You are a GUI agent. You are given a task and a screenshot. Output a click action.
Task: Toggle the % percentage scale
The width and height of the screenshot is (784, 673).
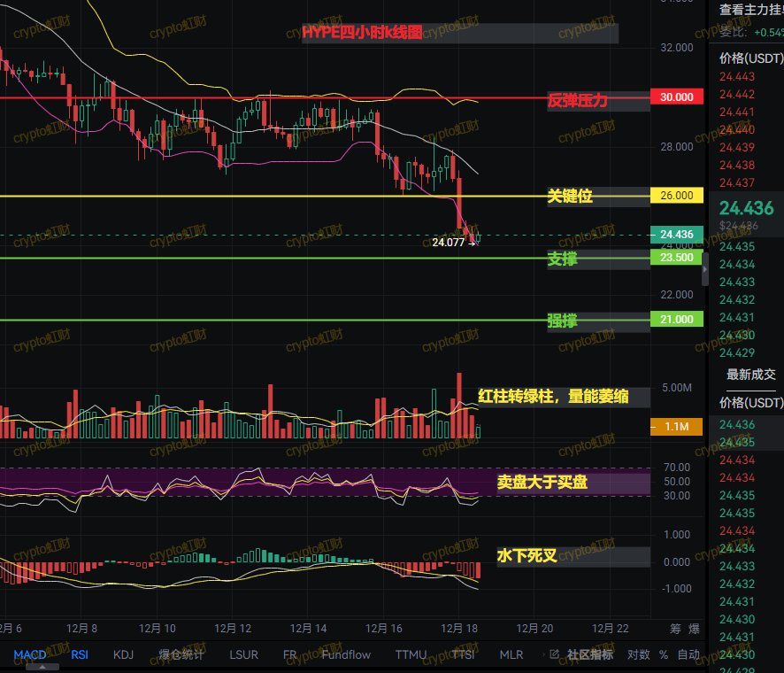coord(664,654)
